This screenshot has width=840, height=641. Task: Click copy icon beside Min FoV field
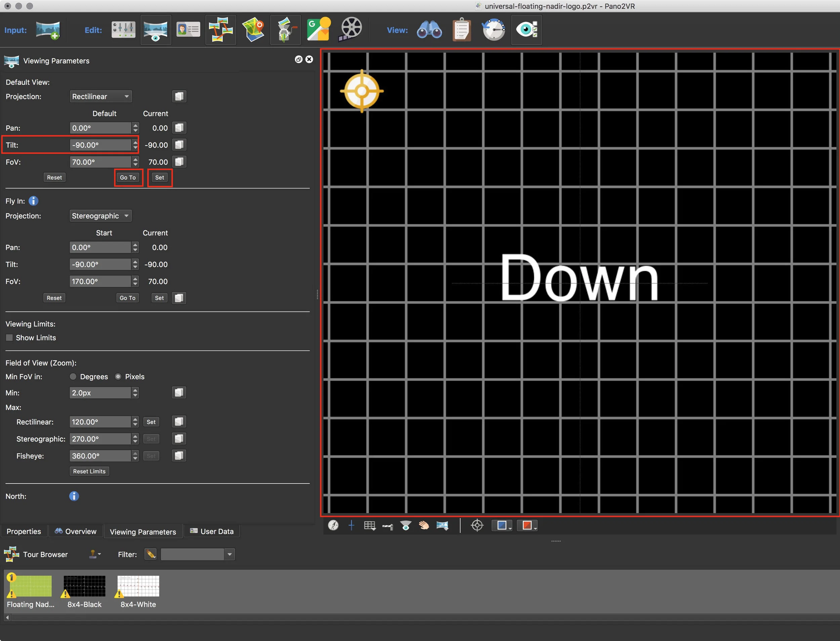pyautogui.click(x=179, y=393)
